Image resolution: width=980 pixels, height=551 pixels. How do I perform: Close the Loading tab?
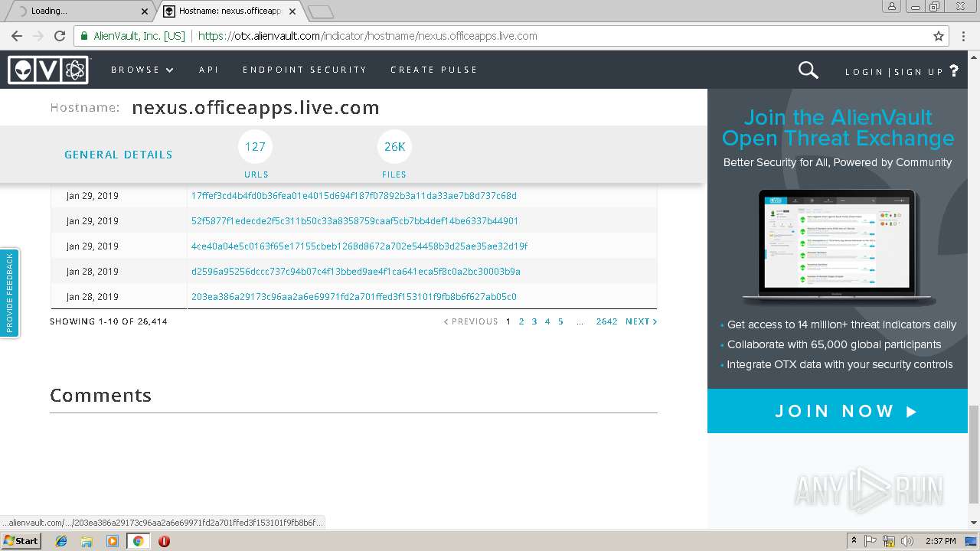click(145, 11)
